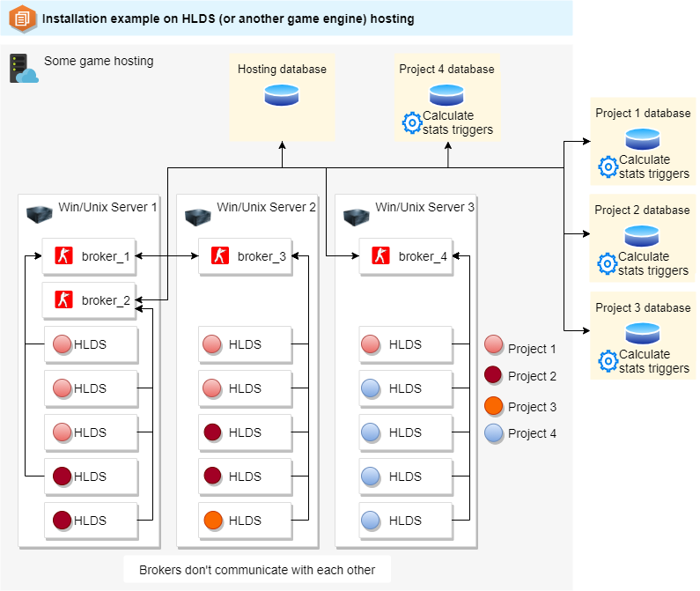
Task: Select the Project 2 database cylinder icon
Action: [643, 236]
